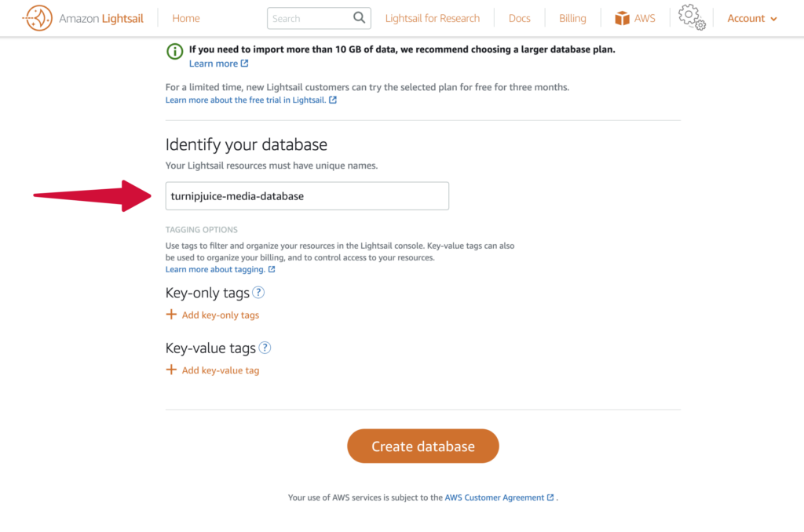Click the green info icon about importing data
This screenshot has height=532, width=804.
pos(174,50)
